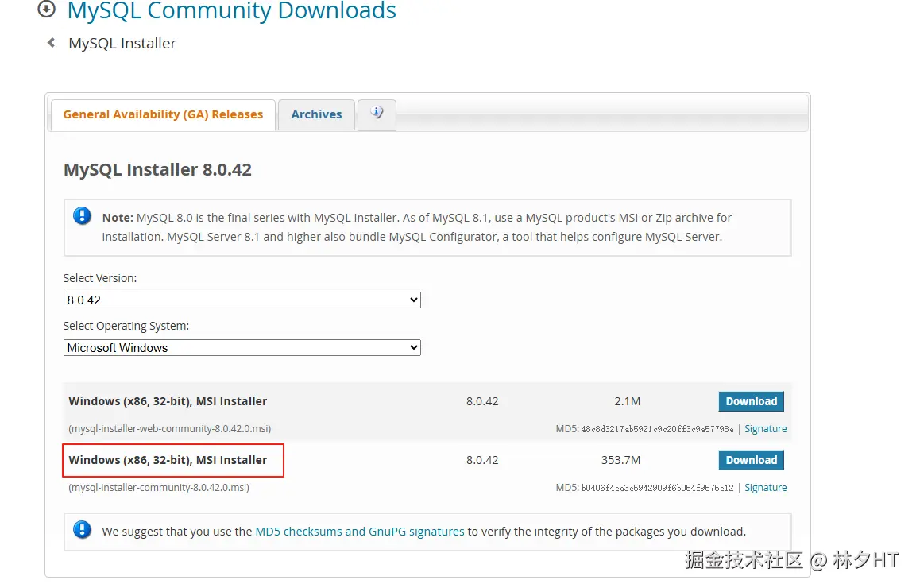Image resolution: width=916 pixels, height=588 pixels.
Task: Click the 8.0.42 version cell in the 353.7M row
Action: (482, 461)
